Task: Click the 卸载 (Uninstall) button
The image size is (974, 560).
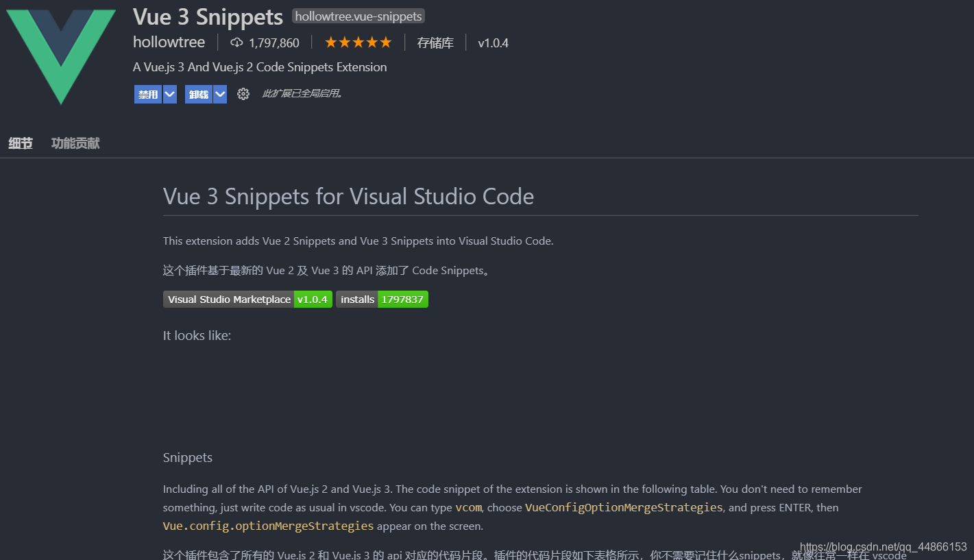Action: coord(199,95)
